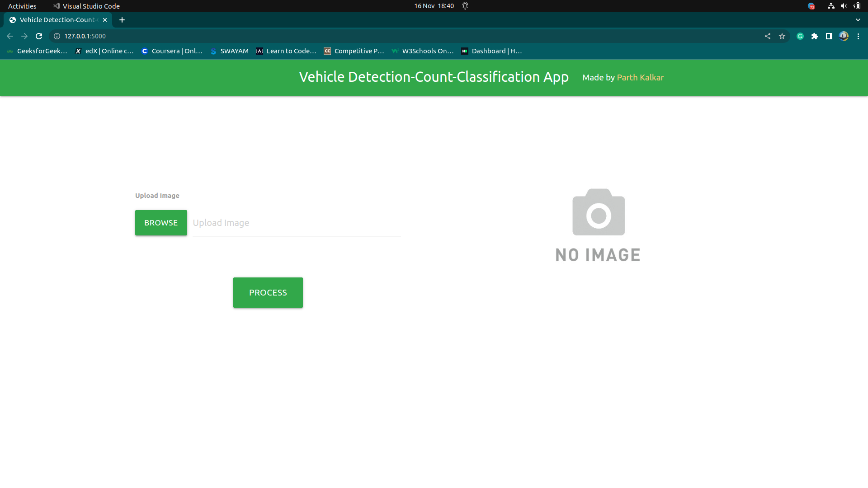This screenshot has width=868, height=488.
Task: Click the PROCESS button
Action: pos(268,292)
